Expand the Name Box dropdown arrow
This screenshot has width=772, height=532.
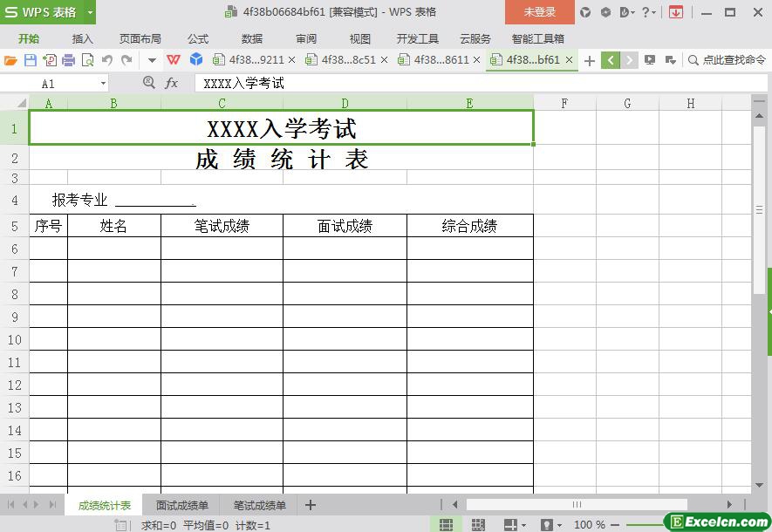pyautogui.click(x=103, y=84)
